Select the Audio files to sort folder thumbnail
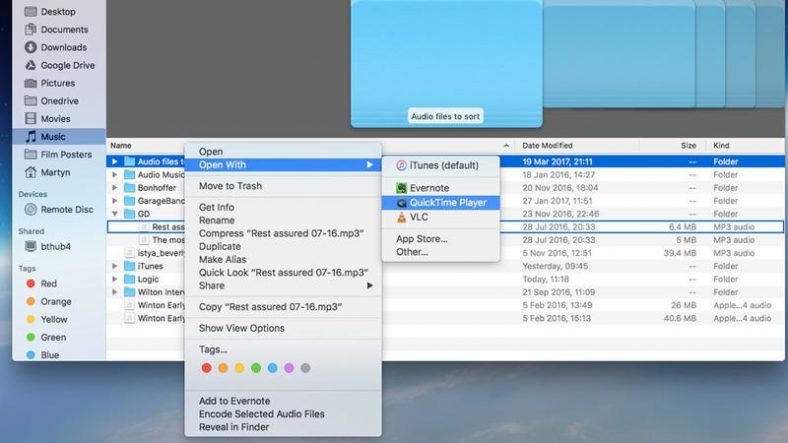788x443 pixels. point(446,63)
